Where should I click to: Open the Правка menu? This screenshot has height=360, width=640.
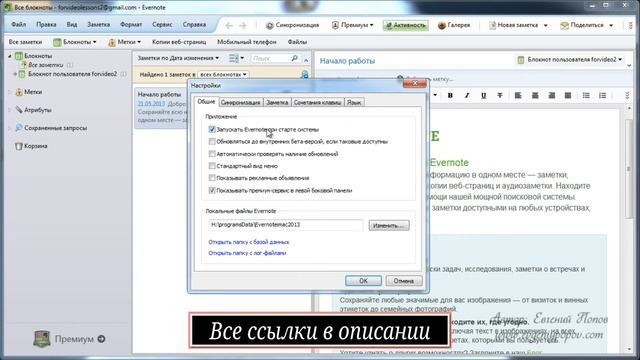(46, 24)
